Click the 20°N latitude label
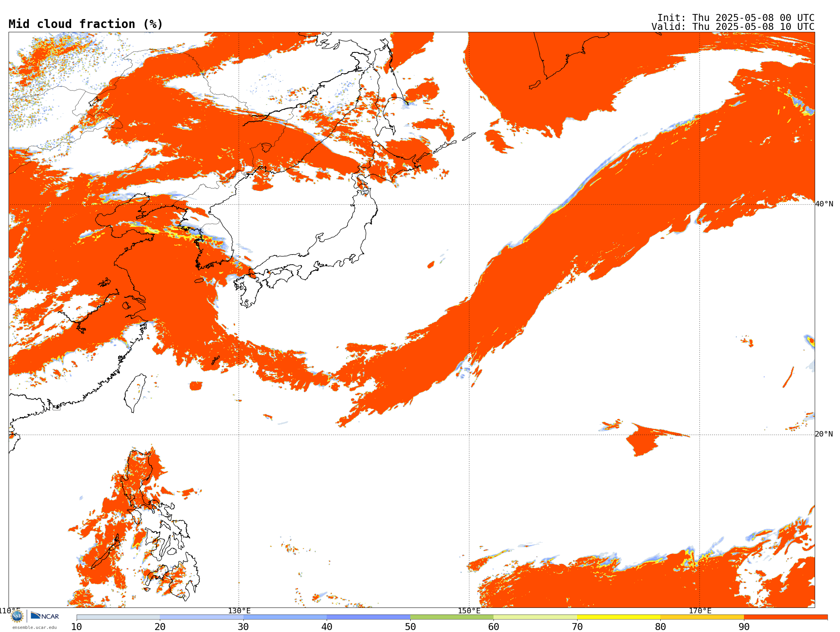This screenshot has height=632, width=840. pos(824,434)
